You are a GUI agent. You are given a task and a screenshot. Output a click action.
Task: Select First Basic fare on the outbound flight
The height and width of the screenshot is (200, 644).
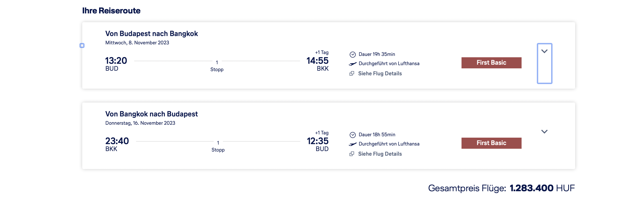pyautogui.click(x=491, y=63)
